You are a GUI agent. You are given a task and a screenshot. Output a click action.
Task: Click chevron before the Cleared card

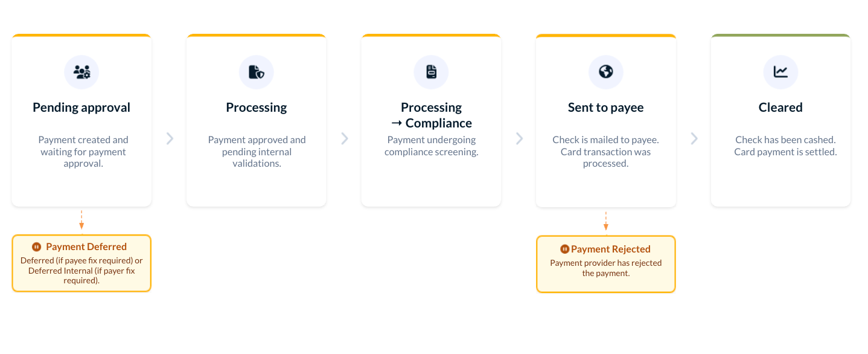coord(694,138)
